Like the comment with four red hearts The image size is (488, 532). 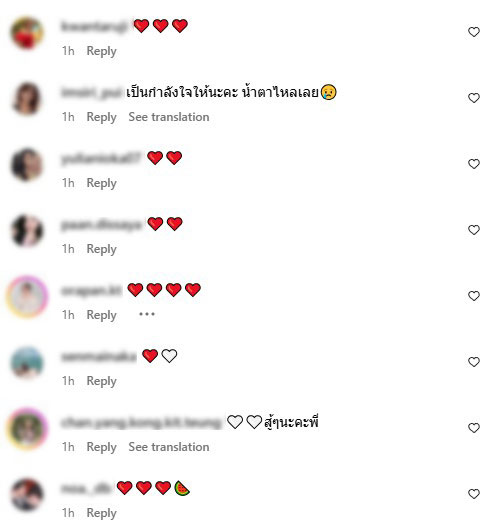[x=473, y=296]
